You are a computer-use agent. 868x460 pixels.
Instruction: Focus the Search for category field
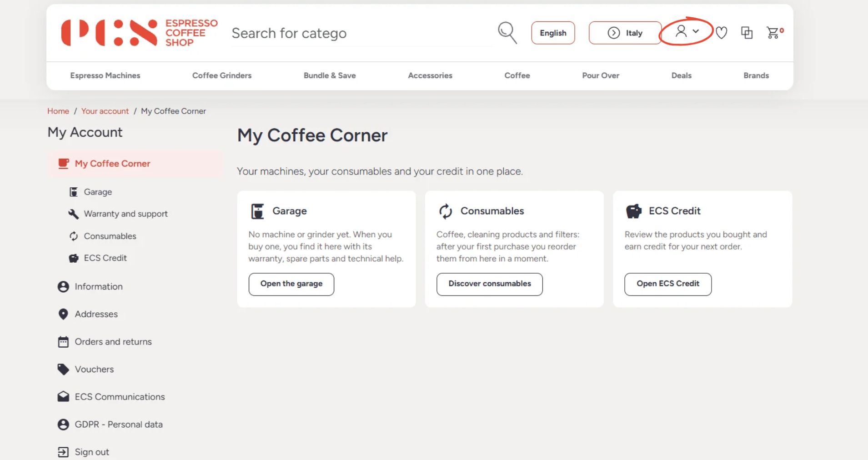tap(361, 33)
